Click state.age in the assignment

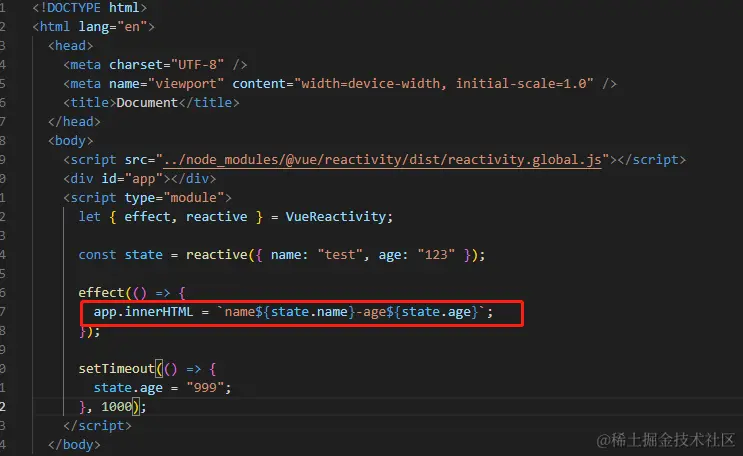click(128, 387)
